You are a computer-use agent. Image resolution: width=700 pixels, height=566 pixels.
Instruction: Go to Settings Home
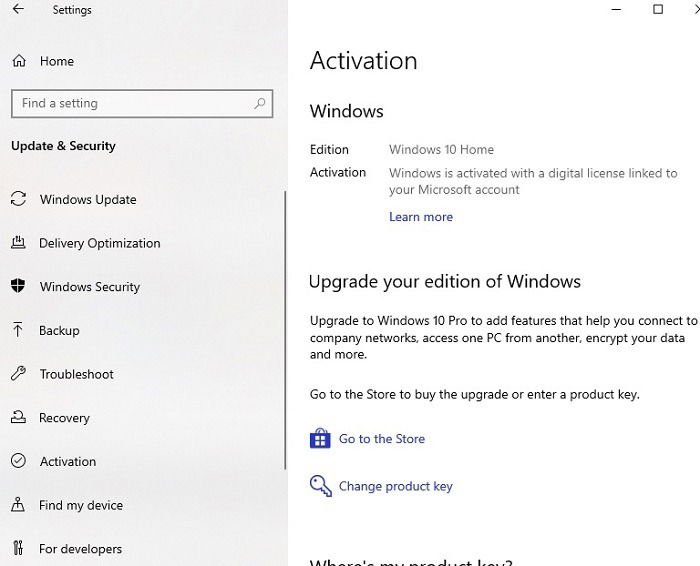point(57,61)
